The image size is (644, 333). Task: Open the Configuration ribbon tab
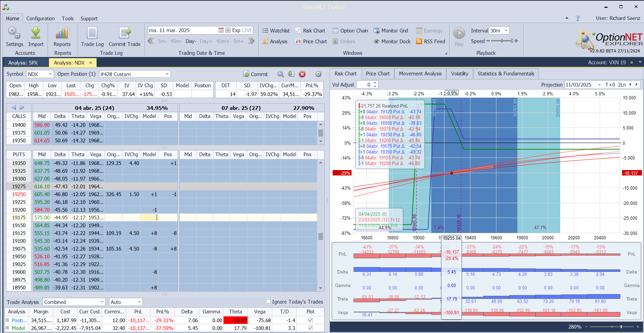click(x=41, y=19)
